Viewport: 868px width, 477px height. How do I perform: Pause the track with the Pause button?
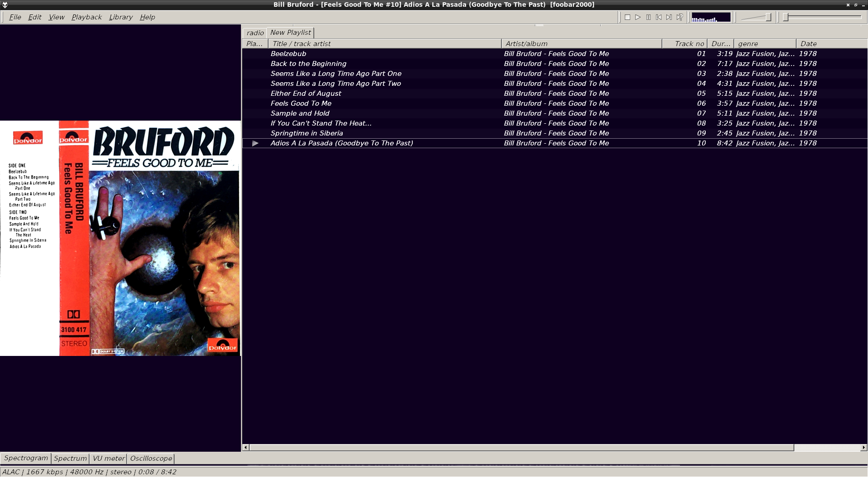coord(648,17)
